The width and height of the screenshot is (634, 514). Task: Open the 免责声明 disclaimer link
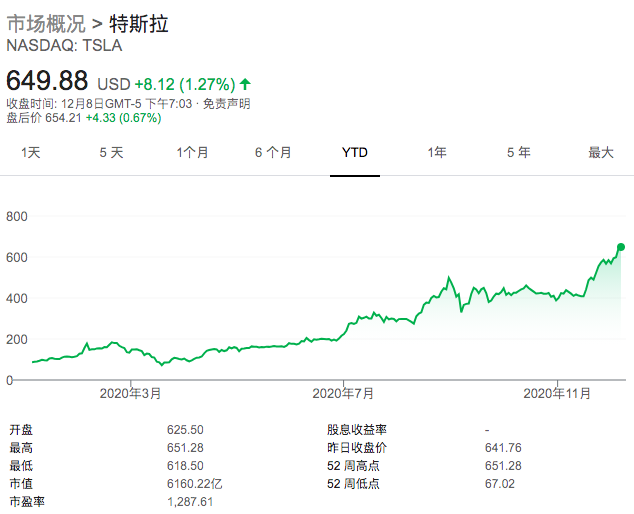(226, 104)
